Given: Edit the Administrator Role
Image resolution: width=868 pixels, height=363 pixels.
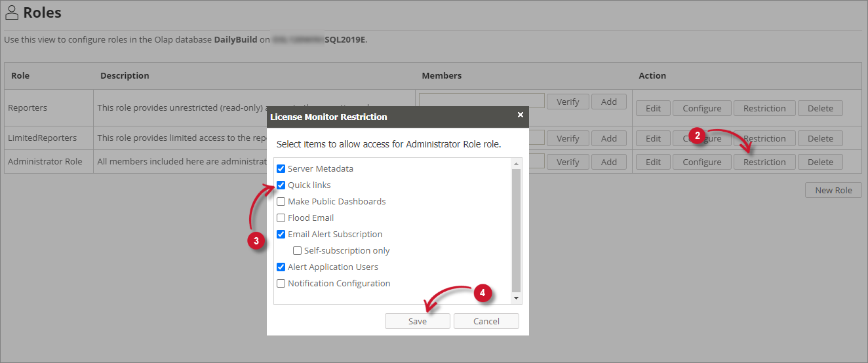Looking at the screenshot, I should click(x=653, y=162).
